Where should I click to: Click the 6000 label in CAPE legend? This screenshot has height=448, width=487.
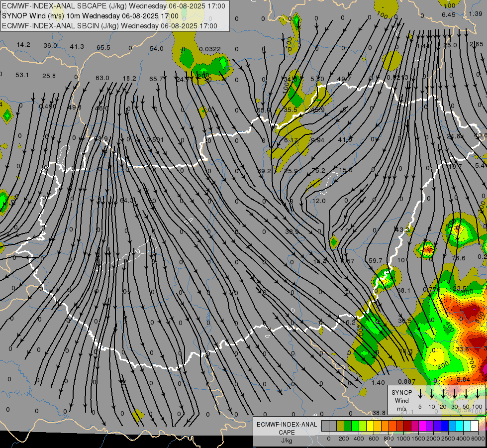coord(478,439)
